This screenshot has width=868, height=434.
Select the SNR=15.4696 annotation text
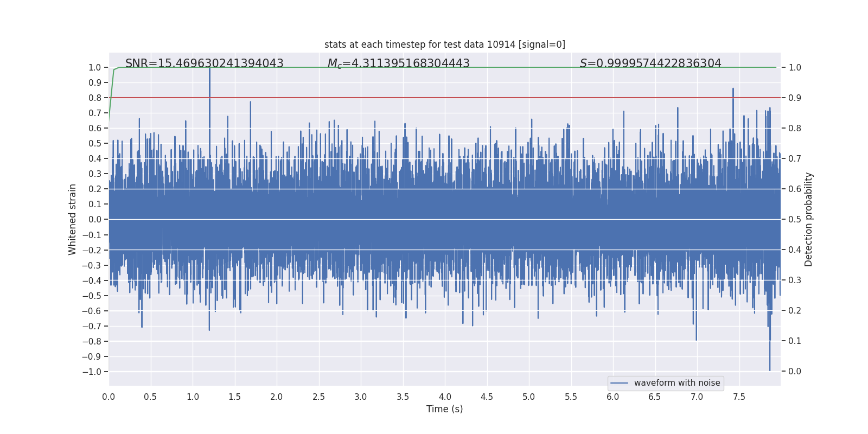tap(204, 63)
